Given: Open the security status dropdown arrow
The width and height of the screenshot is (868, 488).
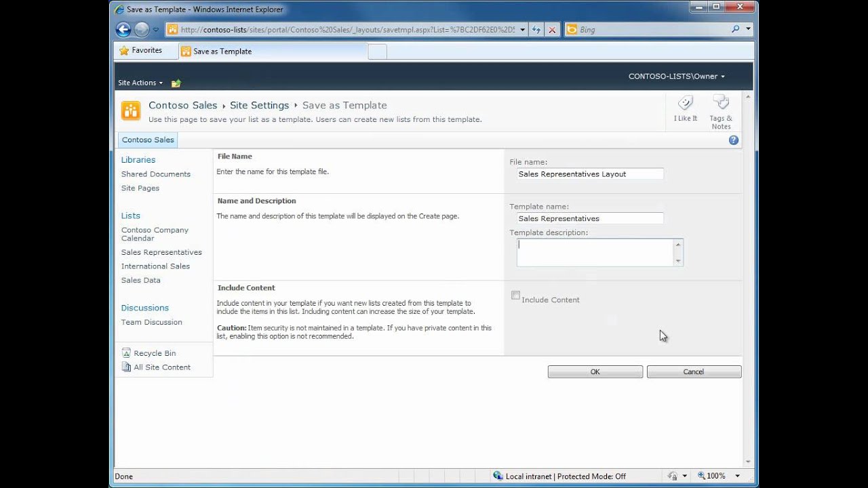Looking at the screenshot, I should 685,476.
